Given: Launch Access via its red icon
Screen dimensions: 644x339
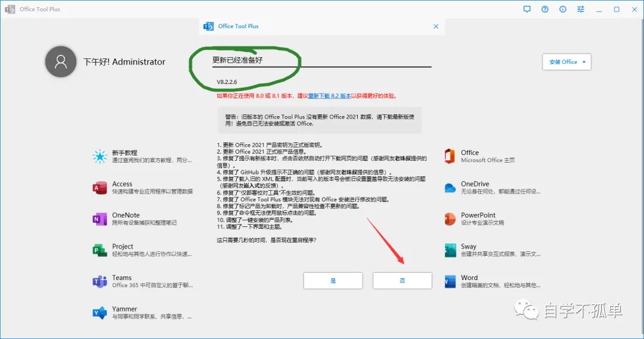Looking at the screenshot, I should tap(100, 188).
